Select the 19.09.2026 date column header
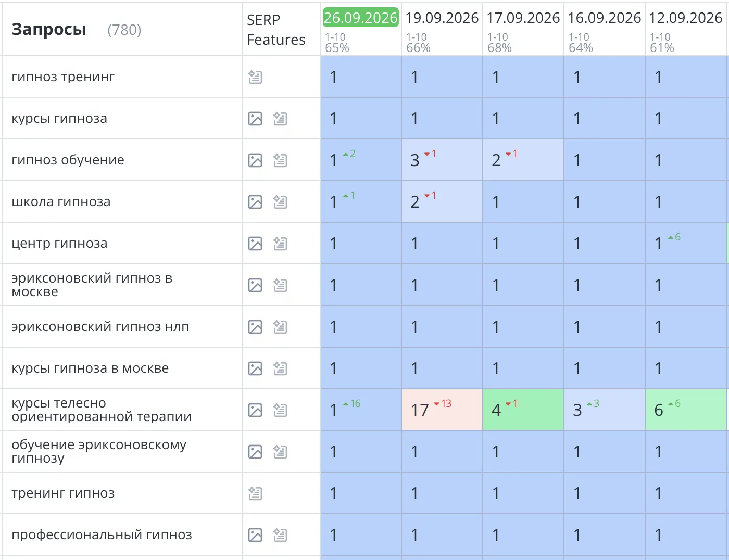Viewport: 729px width, 560px height. 442,18
